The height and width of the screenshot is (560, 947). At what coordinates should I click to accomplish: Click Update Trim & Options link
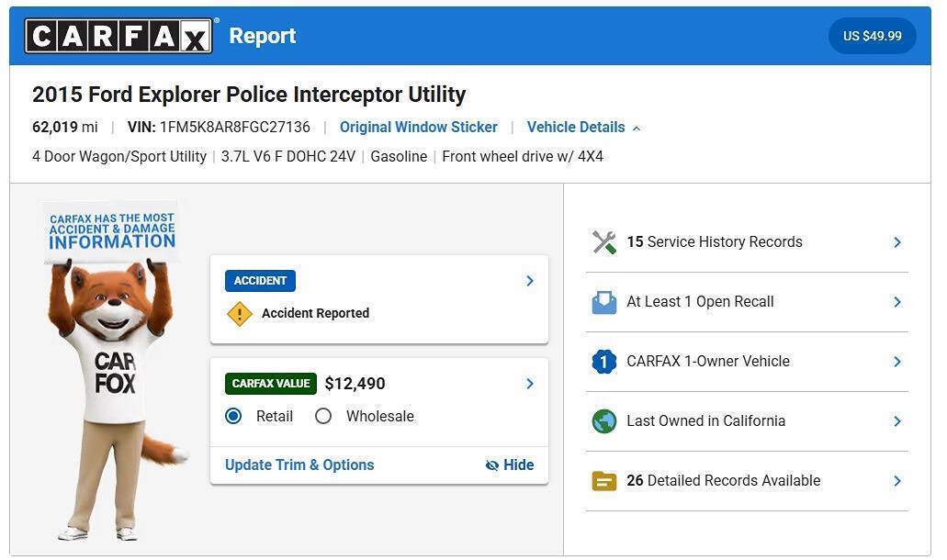click(299, 465)
